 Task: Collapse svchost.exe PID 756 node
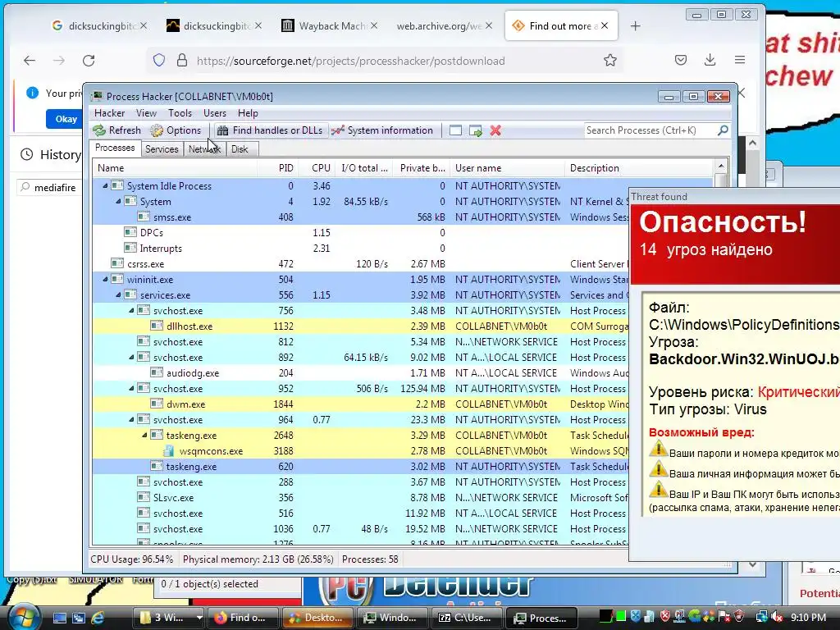131,310
